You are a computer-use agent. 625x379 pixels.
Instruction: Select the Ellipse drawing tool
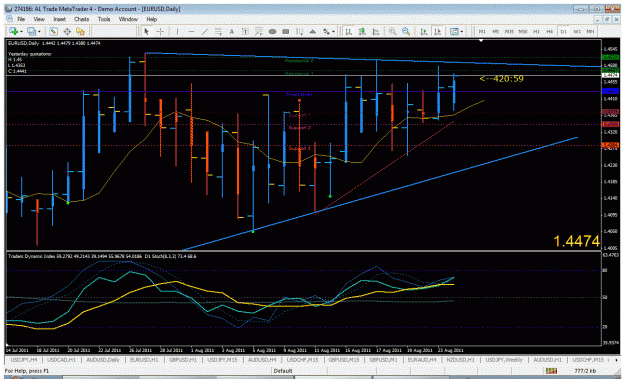click(x=272, y=31)
